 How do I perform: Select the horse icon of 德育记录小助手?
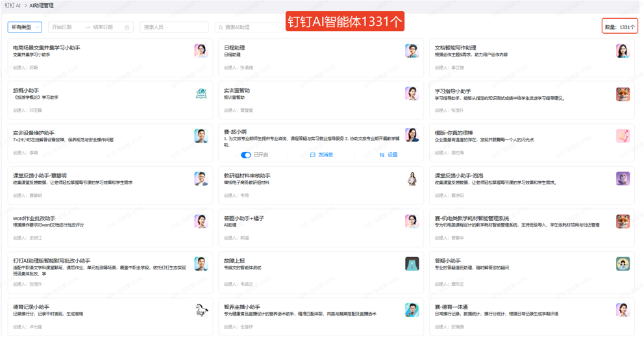tap(201, 310)
